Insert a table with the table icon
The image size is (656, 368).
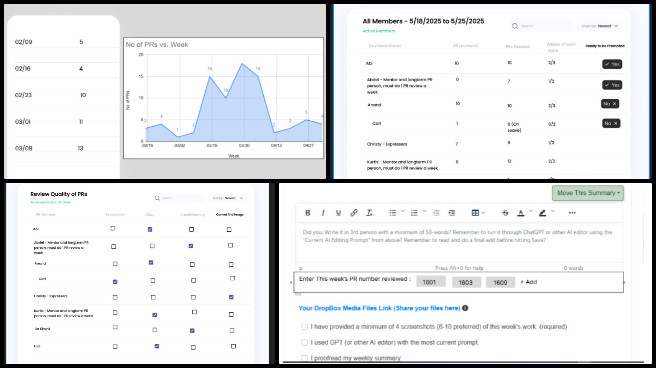[x=475, y=213]
